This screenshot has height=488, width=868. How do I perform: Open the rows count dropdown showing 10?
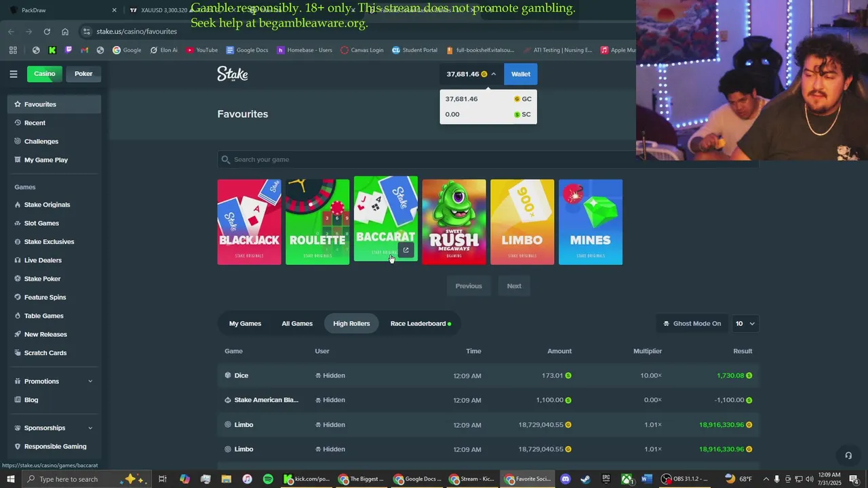[745, 323]
